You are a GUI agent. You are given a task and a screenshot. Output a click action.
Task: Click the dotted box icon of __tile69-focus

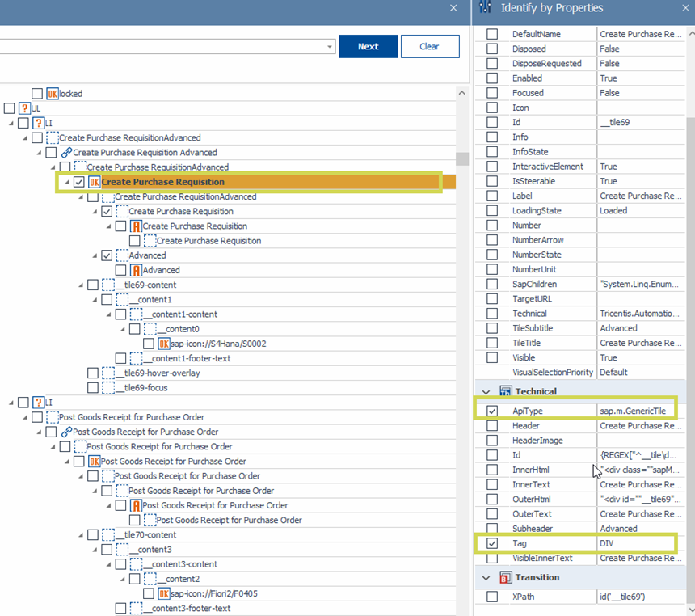107,387
